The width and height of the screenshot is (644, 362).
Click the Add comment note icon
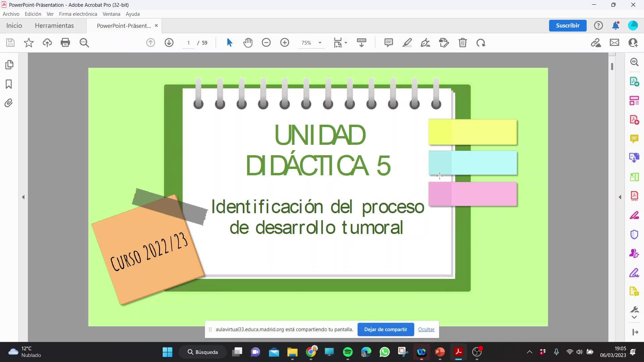coord(388,43)
